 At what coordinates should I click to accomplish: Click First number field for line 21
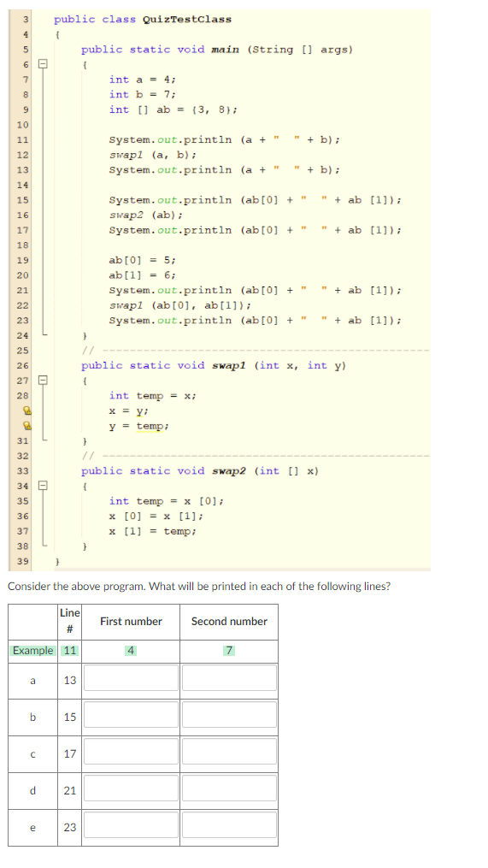[131, 788]
